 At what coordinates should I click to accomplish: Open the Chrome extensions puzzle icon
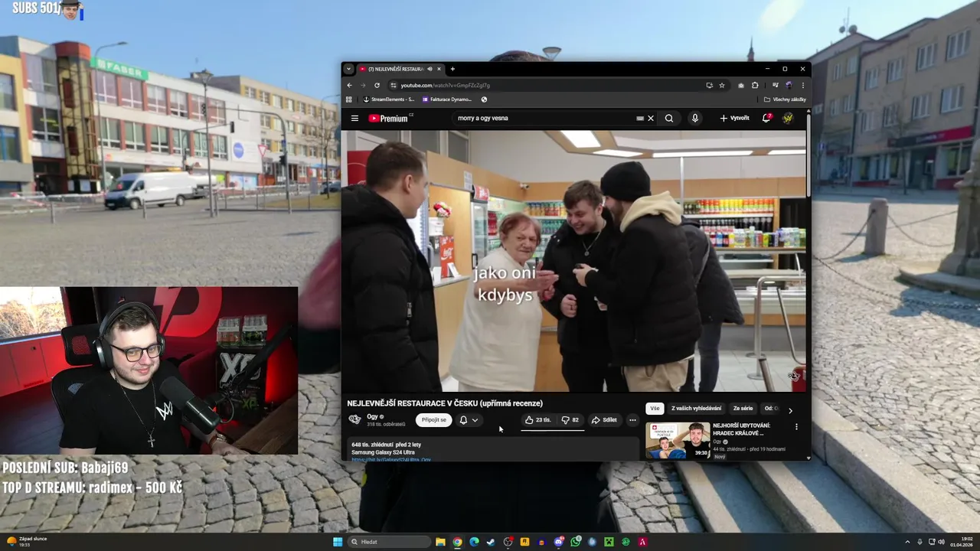click(755, 86)
